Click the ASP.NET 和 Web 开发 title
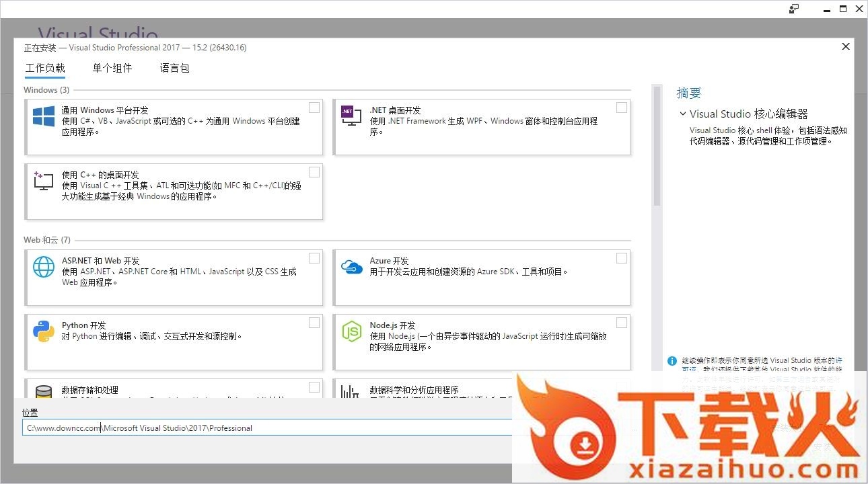Screen dimensions: 868x484 click(x=101, y=261)
